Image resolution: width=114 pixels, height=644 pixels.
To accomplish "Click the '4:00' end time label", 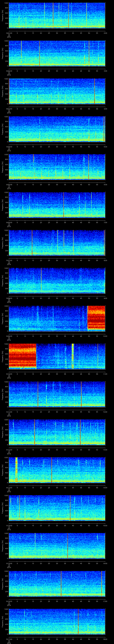I will (105, 109).
